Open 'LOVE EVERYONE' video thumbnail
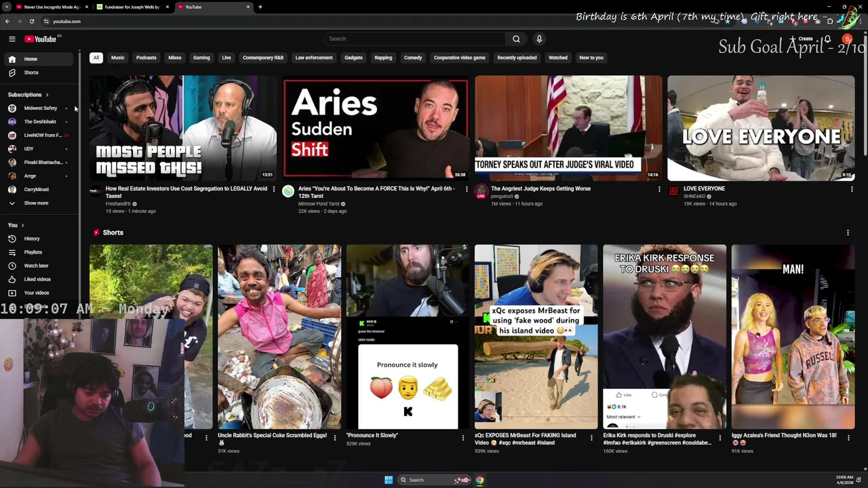 761,127
